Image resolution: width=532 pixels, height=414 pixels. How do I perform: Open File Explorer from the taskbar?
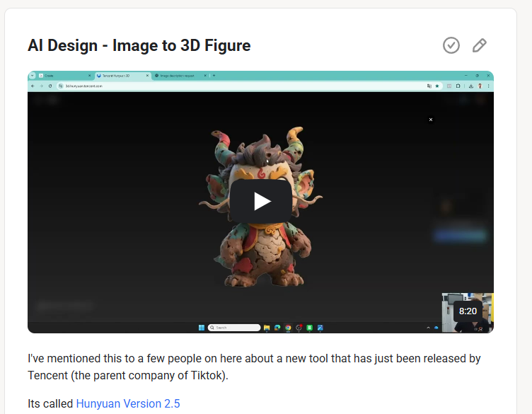pos(266,328)
